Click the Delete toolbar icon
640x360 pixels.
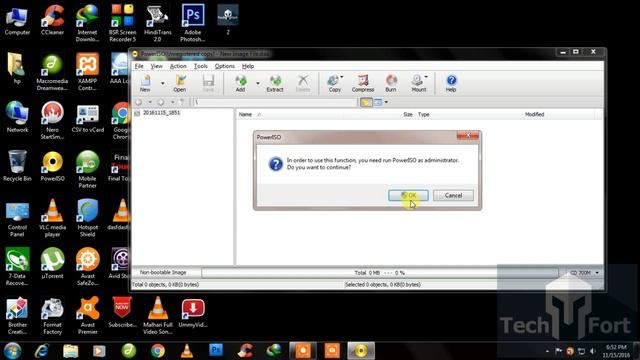pyautogui.click(x=303, y=83)
